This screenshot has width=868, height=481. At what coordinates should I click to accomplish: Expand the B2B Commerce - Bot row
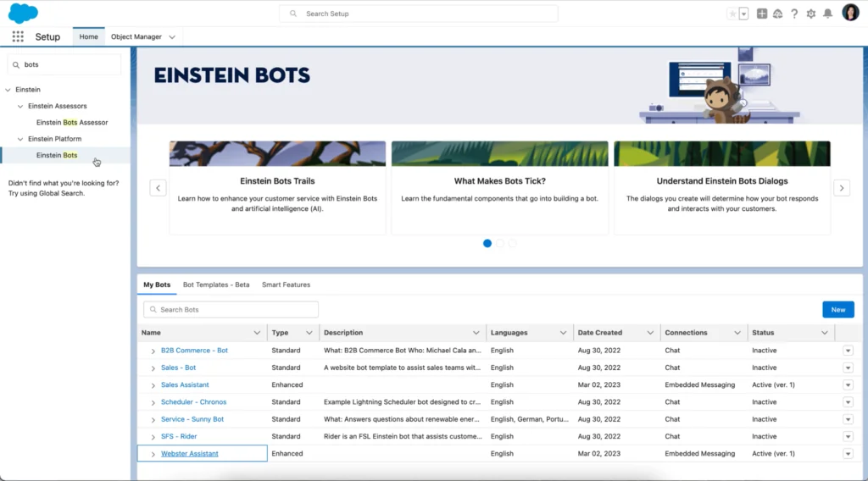153,351
